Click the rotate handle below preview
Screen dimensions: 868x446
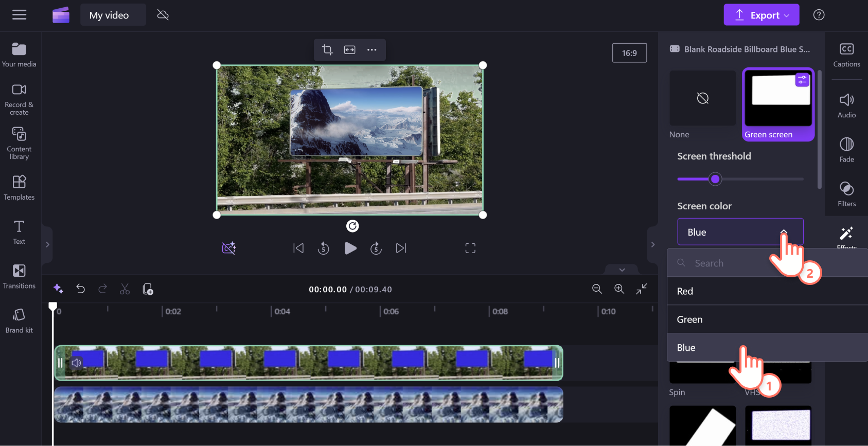[x=352, y=226]
